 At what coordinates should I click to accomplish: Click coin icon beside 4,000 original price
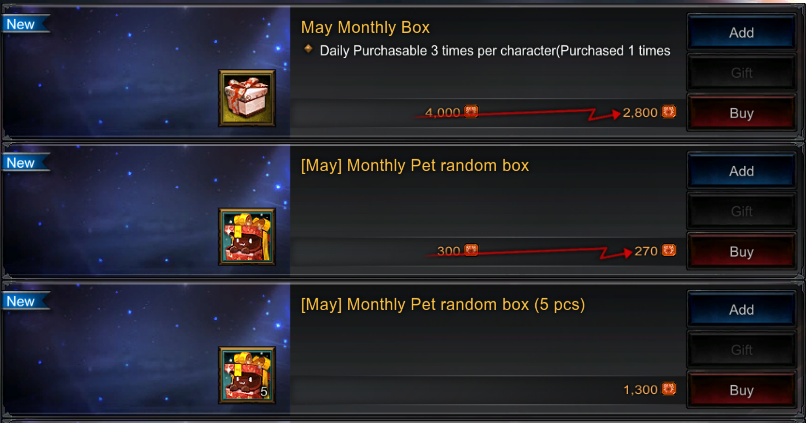tap(471, 112)
